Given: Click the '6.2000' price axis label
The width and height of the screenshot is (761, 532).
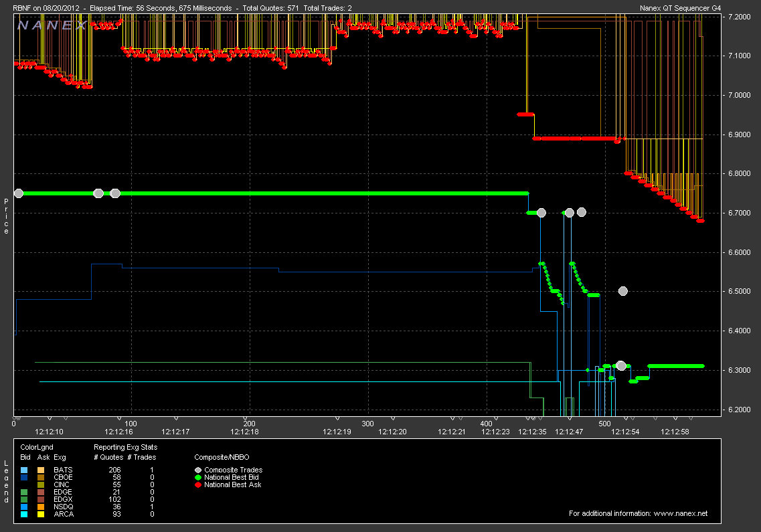Looking at the screenshot, I should [x=739, y=410].
